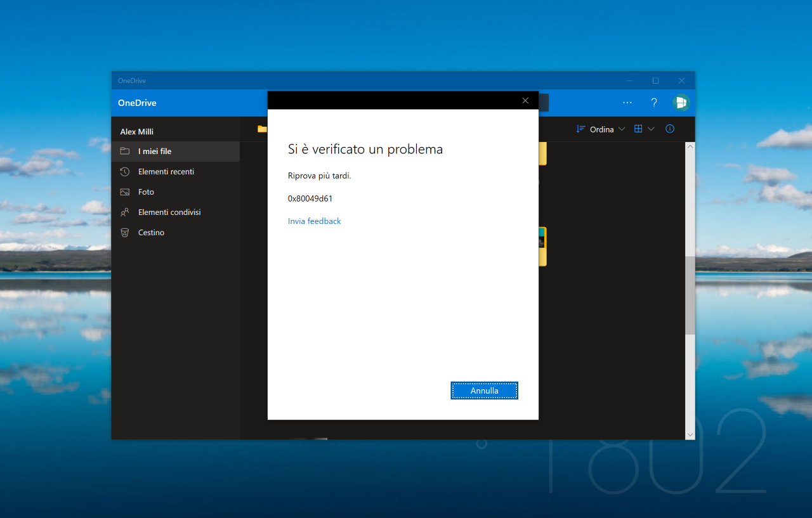The image size is (812, 518).
Task: Click the Alex Milli account name
Action: [137, 132]
